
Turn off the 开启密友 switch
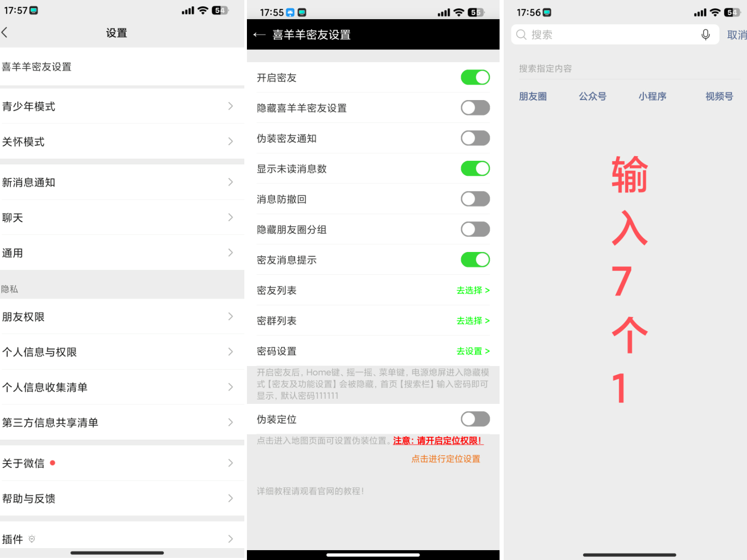tap(475, 78)
